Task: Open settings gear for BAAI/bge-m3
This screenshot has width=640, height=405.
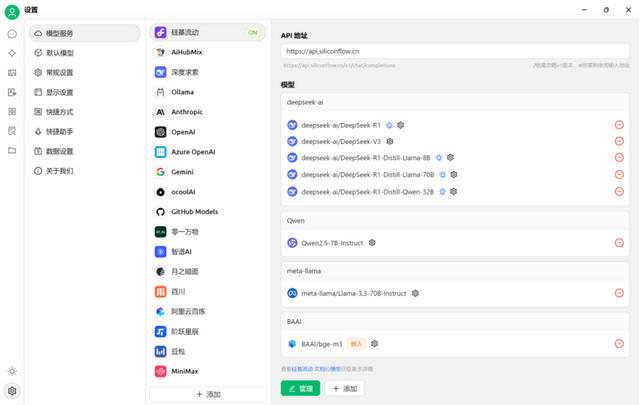Action: coord(374,344)
